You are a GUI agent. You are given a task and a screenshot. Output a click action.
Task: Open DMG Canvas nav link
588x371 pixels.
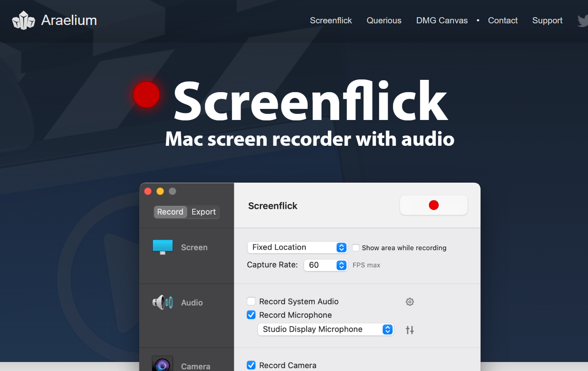[x=442, y=20]
